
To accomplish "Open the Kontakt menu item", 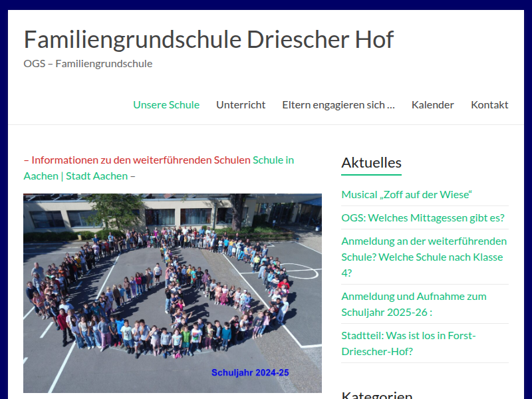I will point(489,104).
